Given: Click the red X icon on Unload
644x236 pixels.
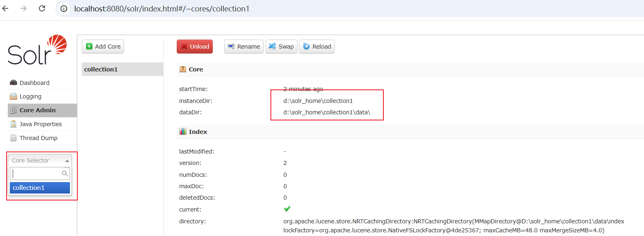Looking at the screenshot, I should (x=184, y=47).
